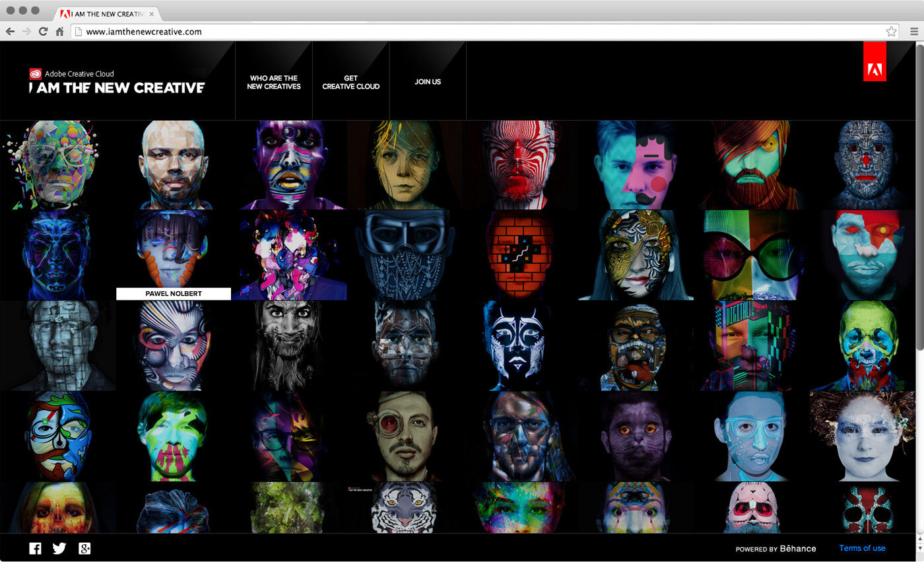Click the Twitter bird icon
Image resolution: width=924 pixels, height=562 pixels.
59,548
